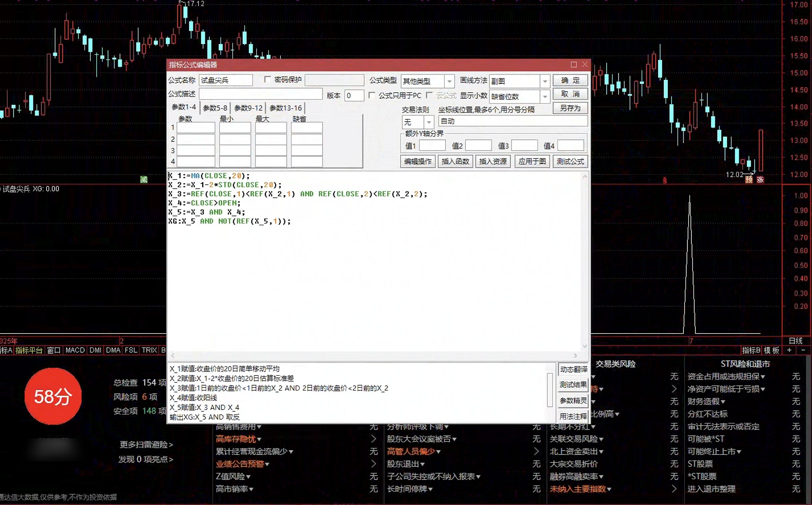
Task: Focus the 坐标线位置 field showing 自动
Action: tap(513, 121)
